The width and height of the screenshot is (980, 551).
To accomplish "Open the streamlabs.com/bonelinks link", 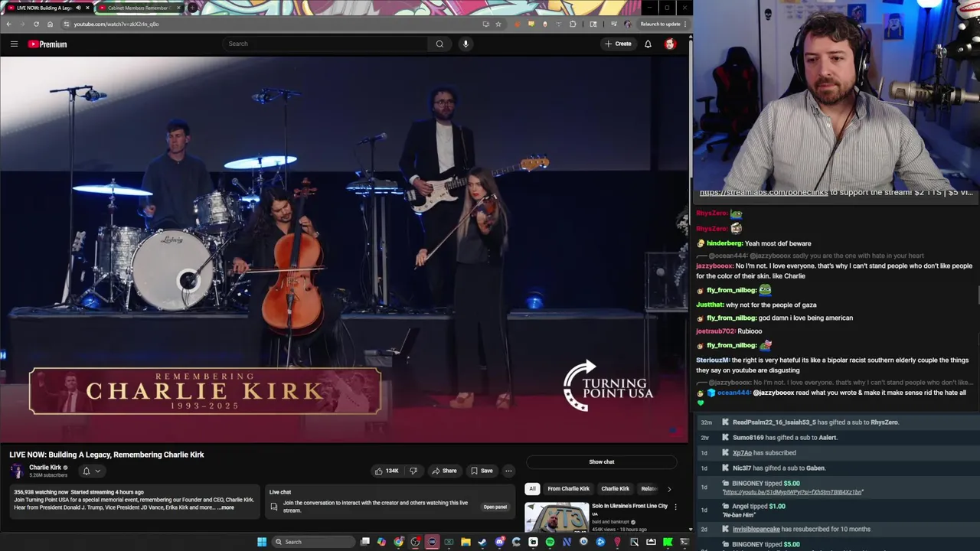I will (x=763, y=193).
